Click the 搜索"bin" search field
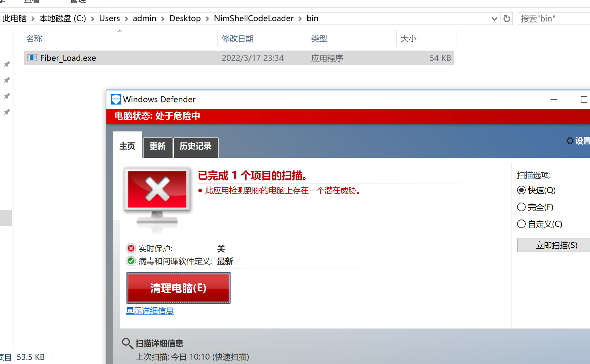The width and height of the screenshot is (590, 364). tap(553, 19)
